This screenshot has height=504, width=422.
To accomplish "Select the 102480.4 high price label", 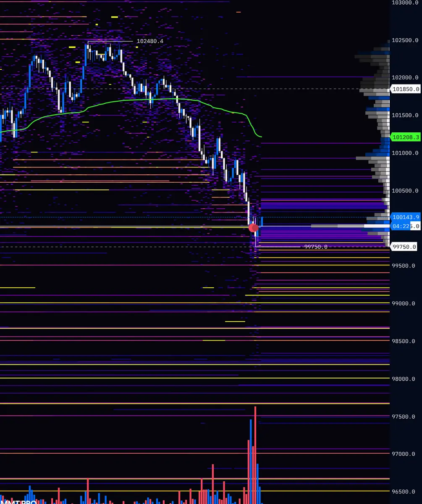I will coord(150,41).
